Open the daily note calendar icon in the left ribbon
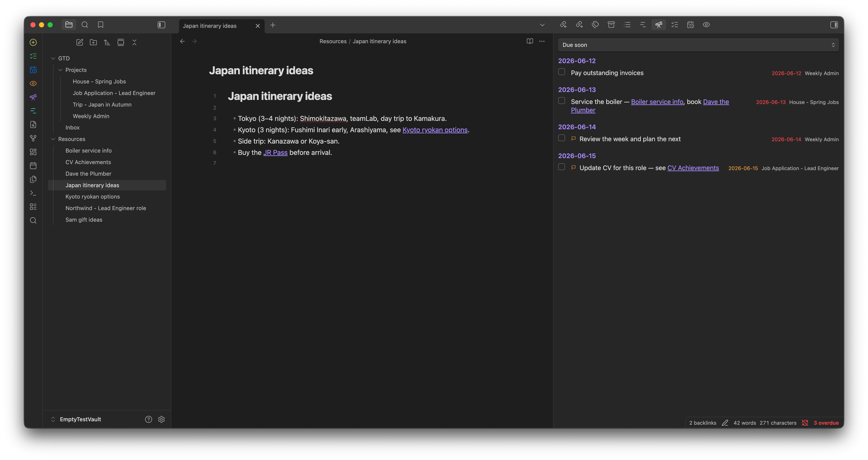This screenshot has height=460, width=868. (x=33, y=166)
